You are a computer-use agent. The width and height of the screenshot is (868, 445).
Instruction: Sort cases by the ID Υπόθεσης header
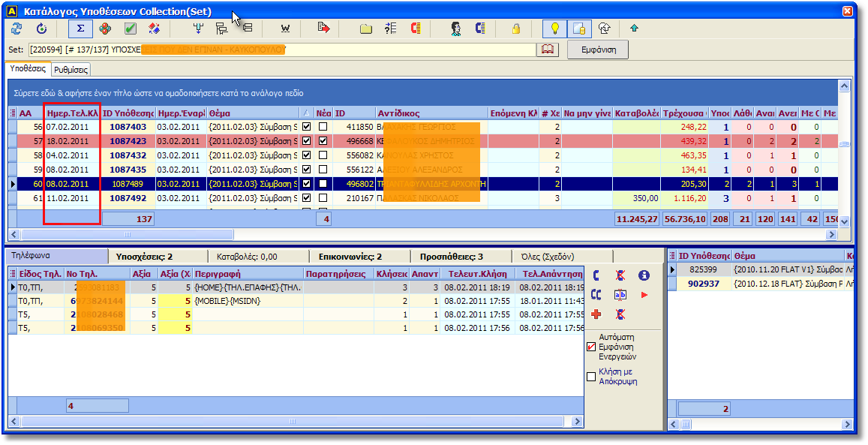128,113
